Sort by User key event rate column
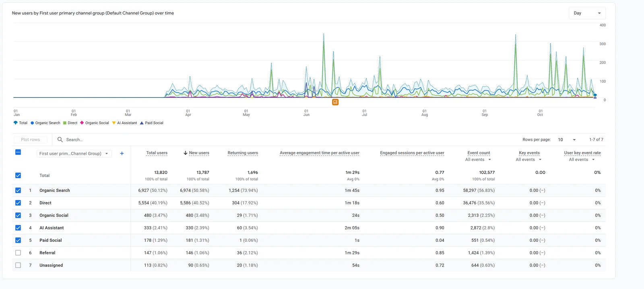This screenshot has height=289, width=644. coord(582,153)
